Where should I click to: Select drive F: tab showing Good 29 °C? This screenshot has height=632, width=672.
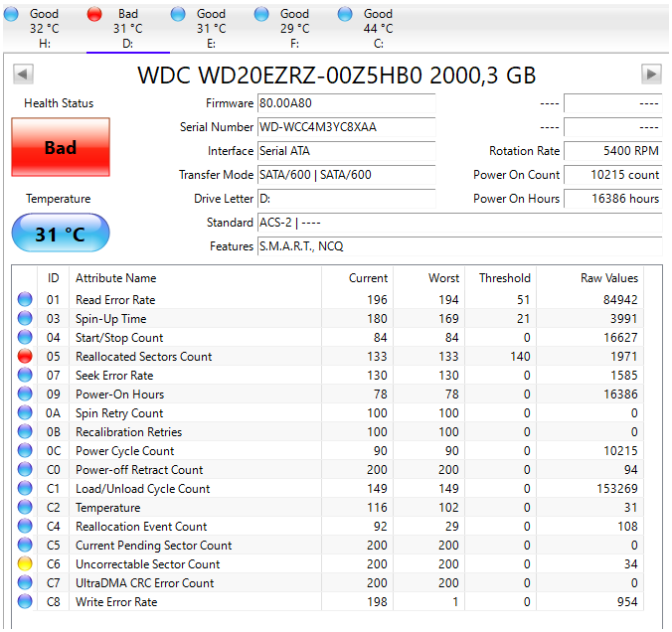[295, 28]
